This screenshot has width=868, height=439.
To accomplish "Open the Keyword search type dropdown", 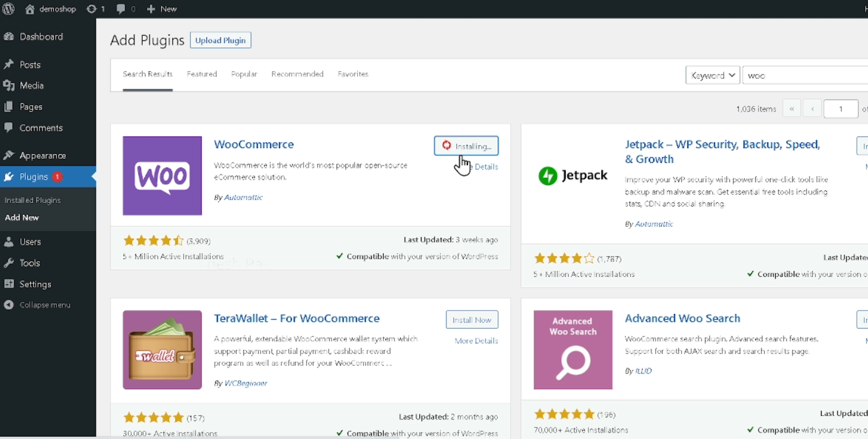I will [713, 75].
